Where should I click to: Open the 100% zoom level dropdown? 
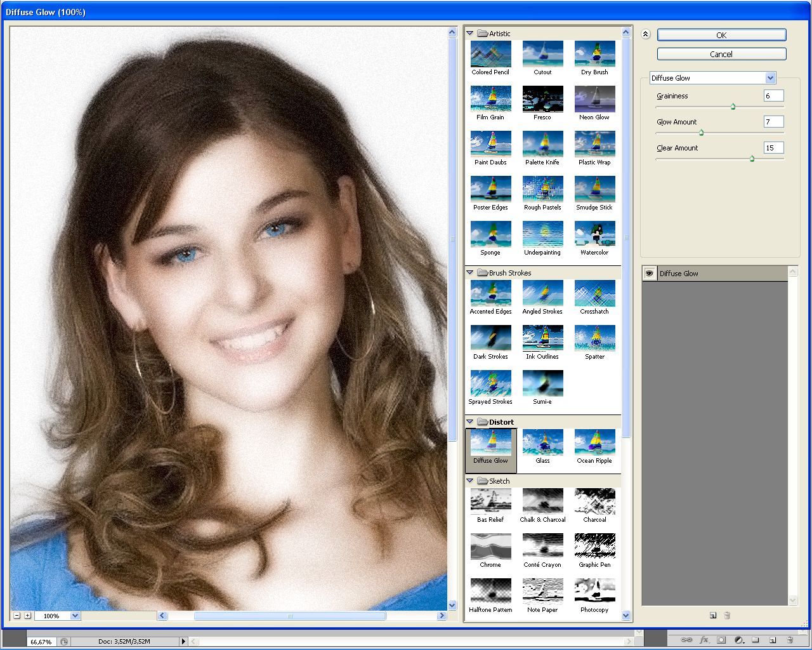point(75,616)
